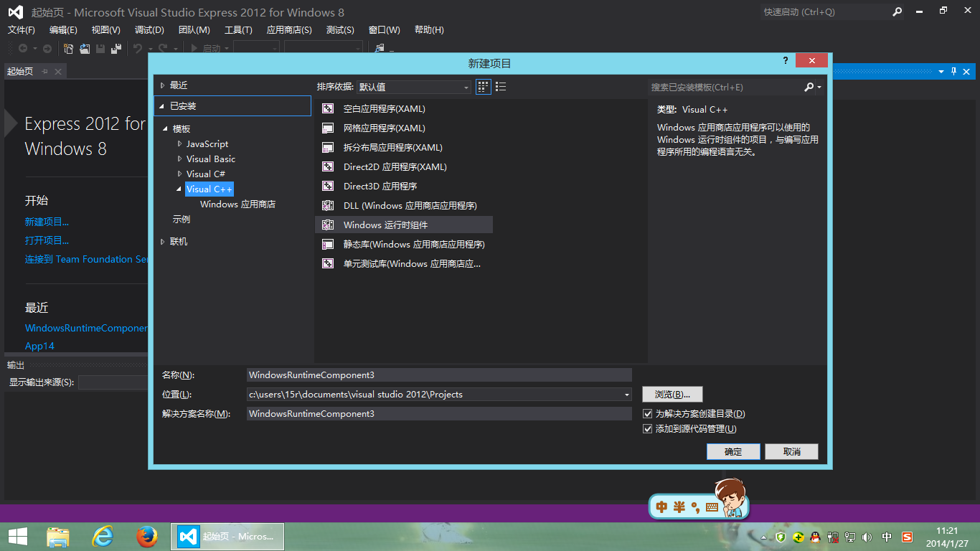Viewport: 980px width, 551px height.
Task: Click the volume tray icon
Action: click(x=868, y=537)
